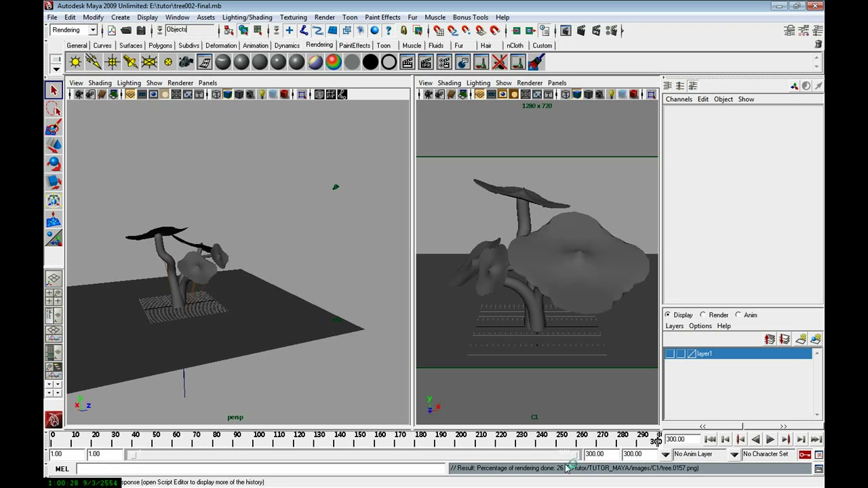Open the help question mark icon
The image size is (868, 488).
pos(389,30)
